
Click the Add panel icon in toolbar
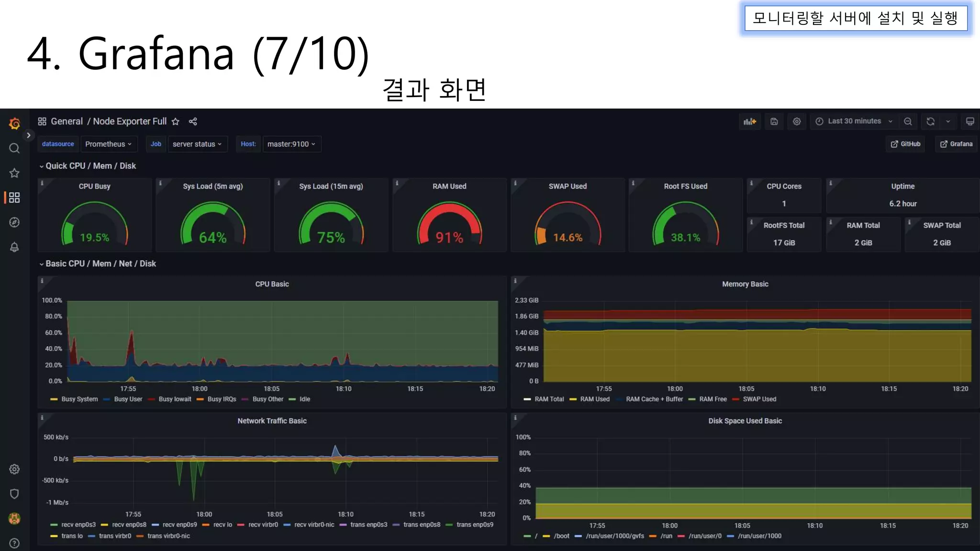coord(749,121)
